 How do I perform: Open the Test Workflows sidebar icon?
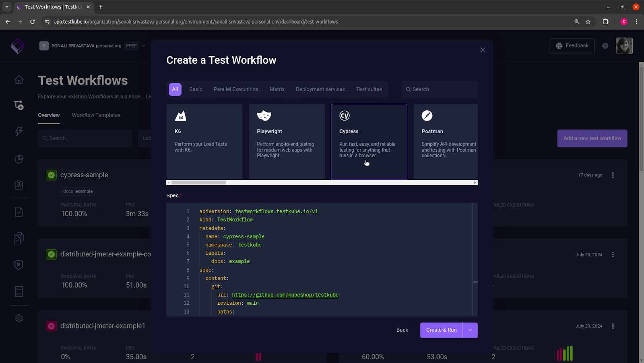pos(19,105)
